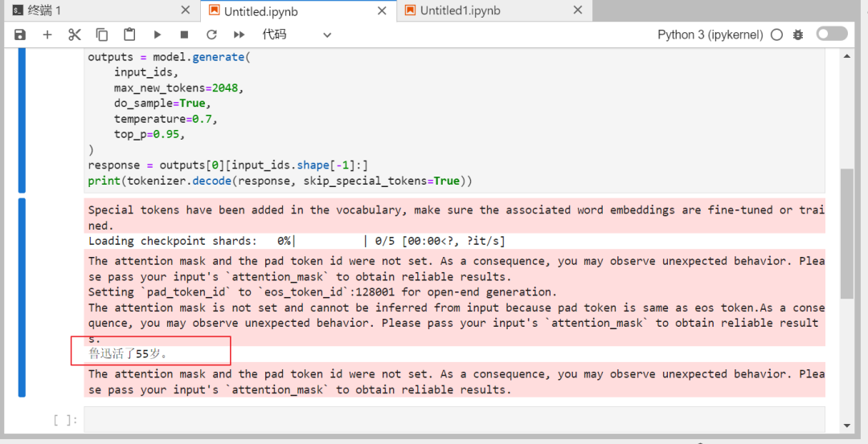Click the kernel status circle indicator

[x=776, y=35]
